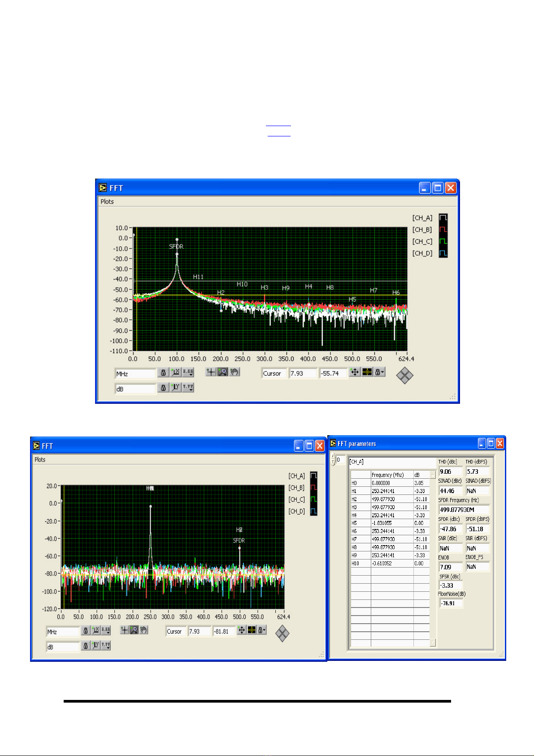Click the FloorNoise value -76.91
The image size is (534, 756).
(451, 603)
